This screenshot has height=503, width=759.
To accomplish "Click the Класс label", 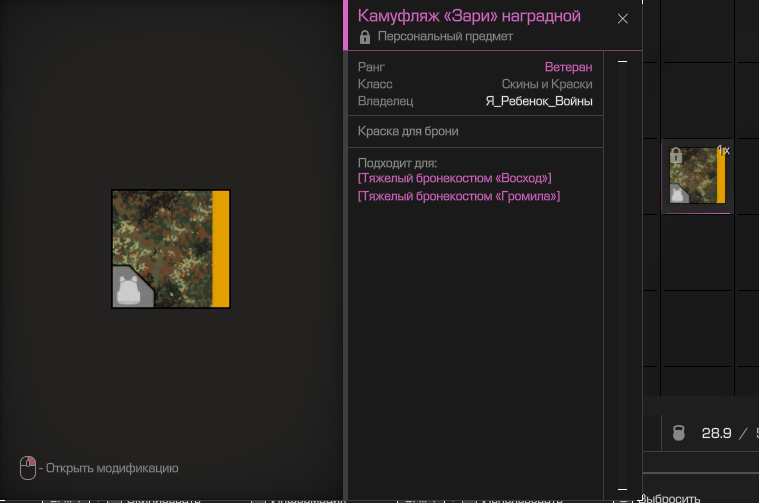I will point(375,84).
